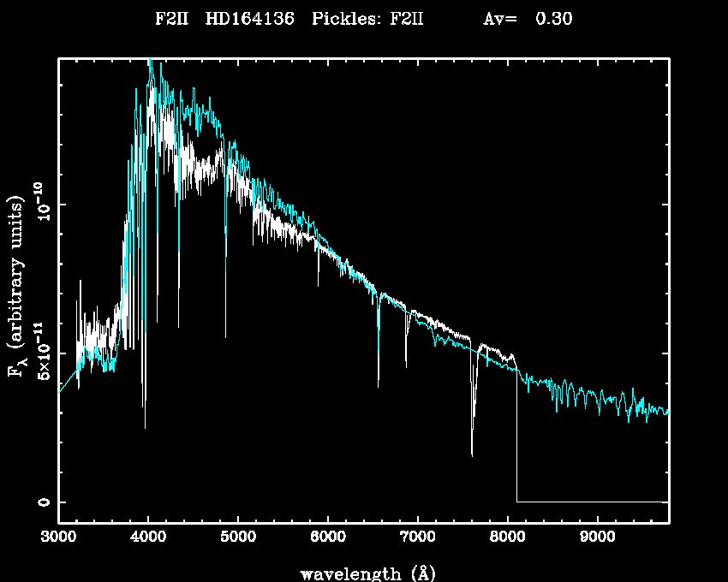728x582 pixels.
Task: Click the 7000 wavelength tick label
Action: coord(417,537)
